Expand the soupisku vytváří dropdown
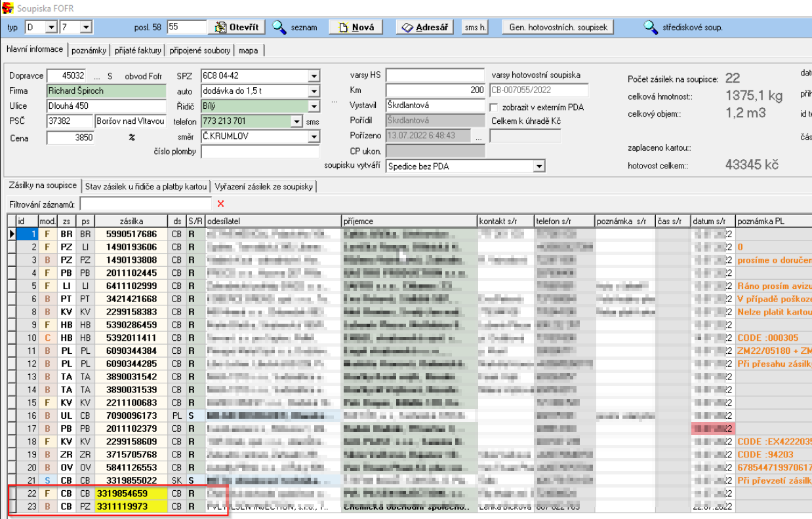The image size is (812, 519). point(539,166)
